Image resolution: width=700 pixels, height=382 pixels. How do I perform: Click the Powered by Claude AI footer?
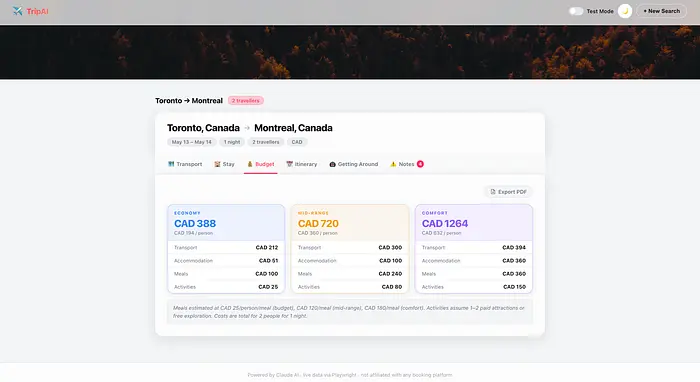[350, 375]
